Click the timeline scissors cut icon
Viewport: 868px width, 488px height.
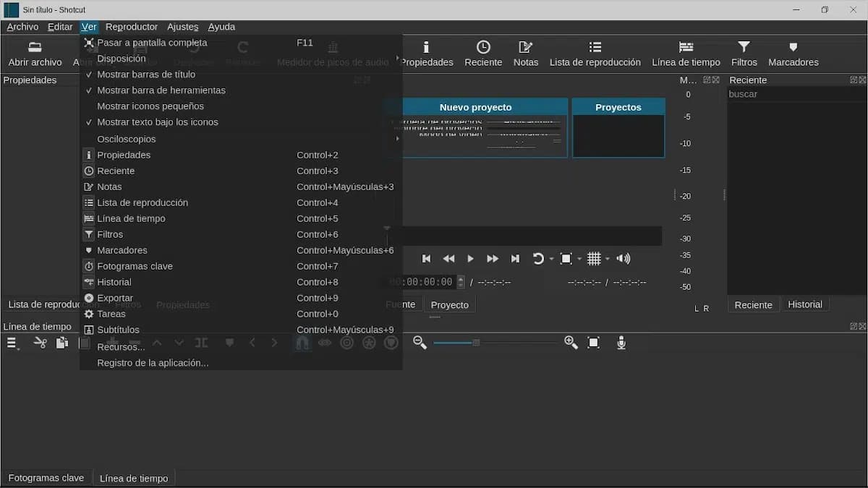click(x=41, y=343)
